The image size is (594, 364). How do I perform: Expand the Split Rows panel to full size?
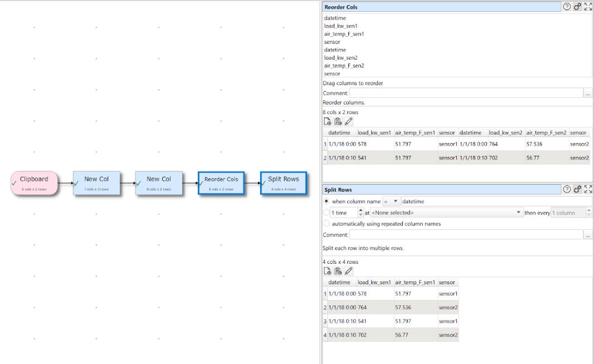(587, 190)
